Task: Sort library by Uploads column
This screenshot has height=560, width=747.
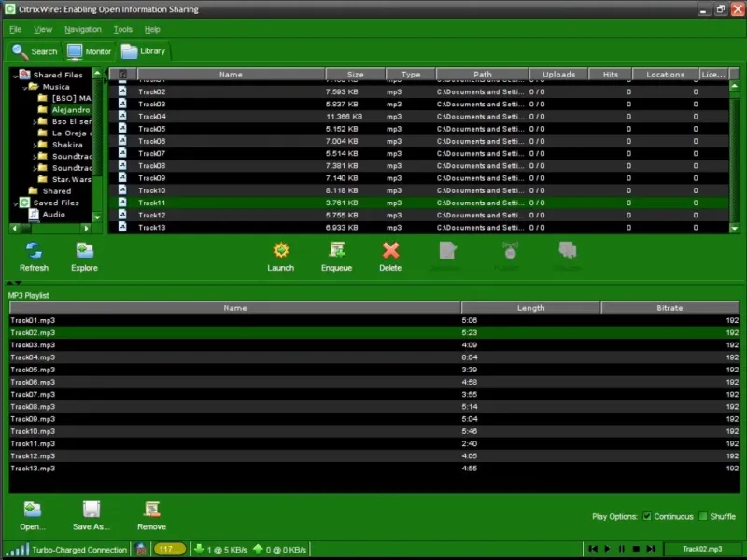Action: point(558,75)
